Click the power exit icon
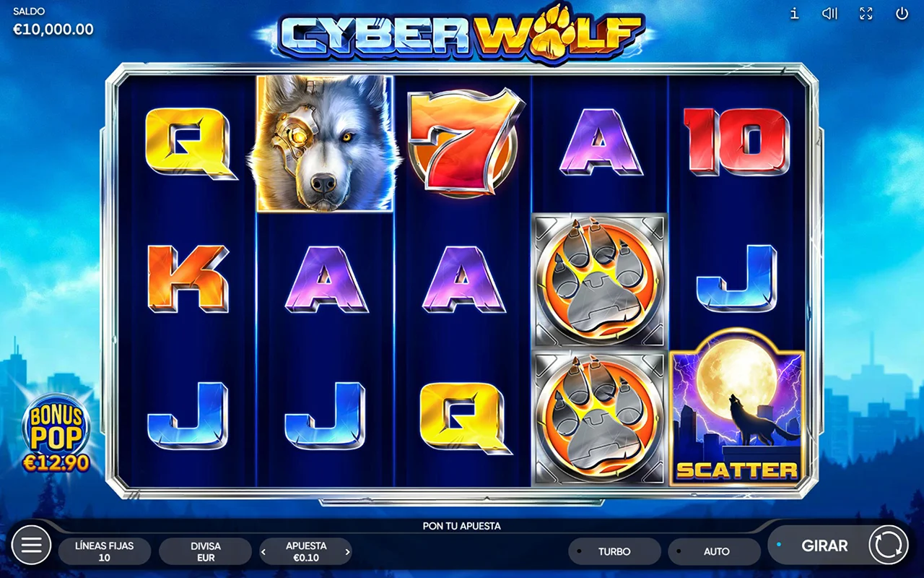The image size is (924, 578). click(902, 14)
